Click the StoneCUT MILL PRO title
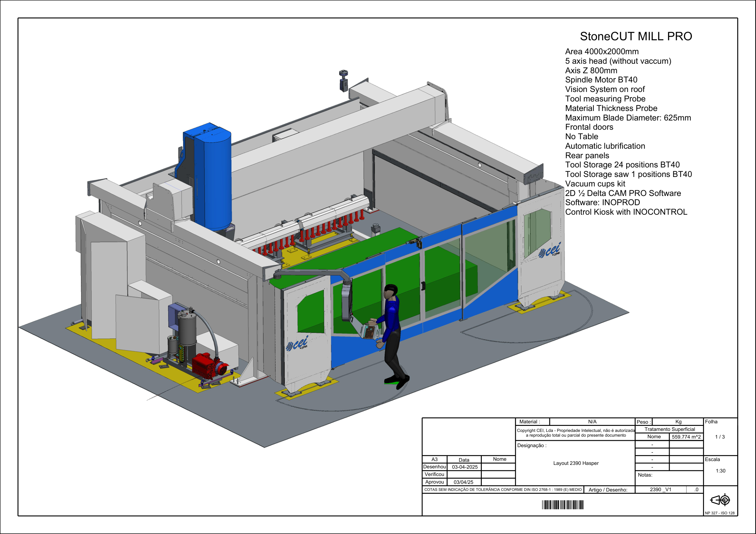Image resolution: width=756 pixels, height=534 pixels. point(636,36)
